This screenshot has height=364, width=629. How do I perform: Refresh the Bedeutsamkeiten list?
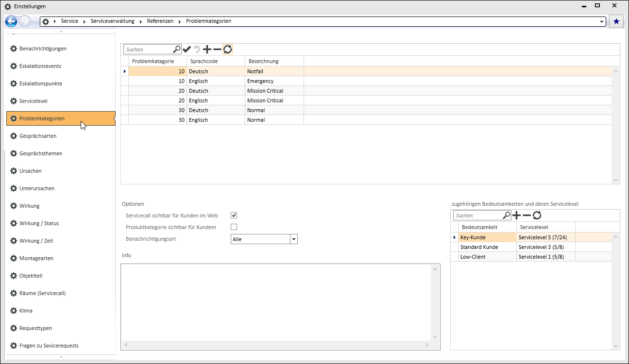(537, 215)
